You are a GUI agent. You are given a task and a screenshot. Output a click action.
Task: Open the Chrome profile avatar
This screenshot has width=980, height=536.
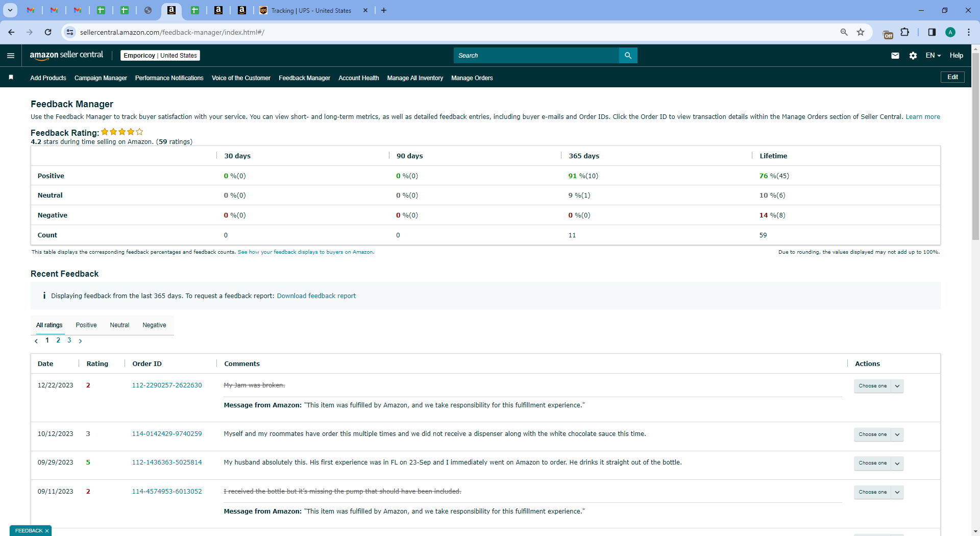pos(950,32)
